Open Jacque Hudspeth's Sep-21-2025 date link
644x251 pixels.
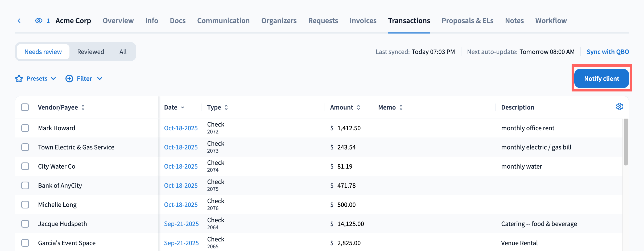point(181,224)
